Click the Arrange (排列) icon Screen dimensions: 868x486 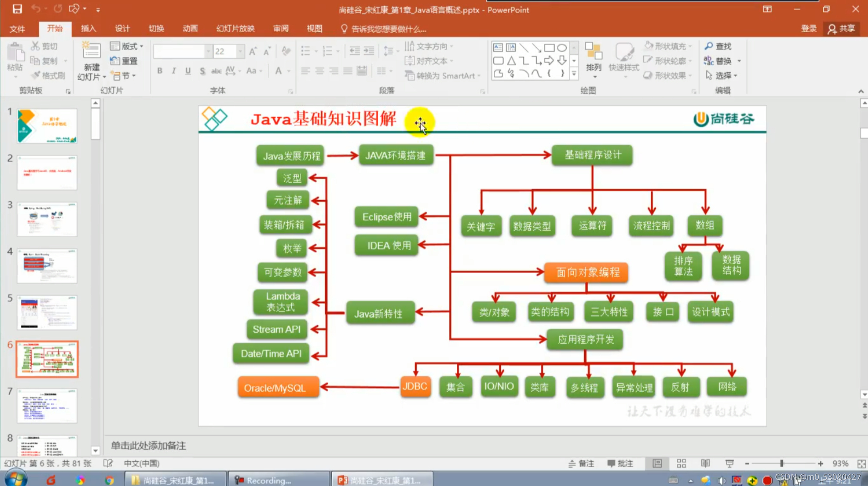click(x=593, y=52)
